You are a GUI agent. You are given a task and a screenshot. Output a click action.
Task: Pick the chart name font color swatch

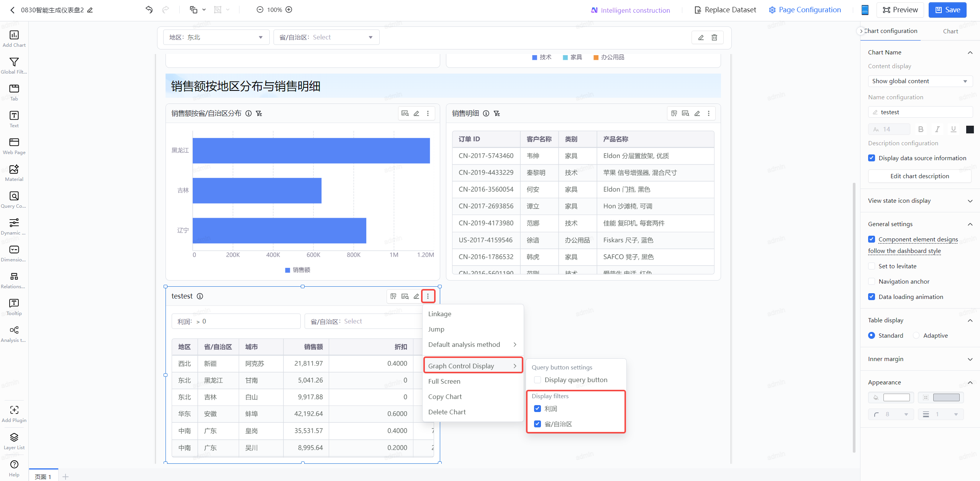coord(970,130)
